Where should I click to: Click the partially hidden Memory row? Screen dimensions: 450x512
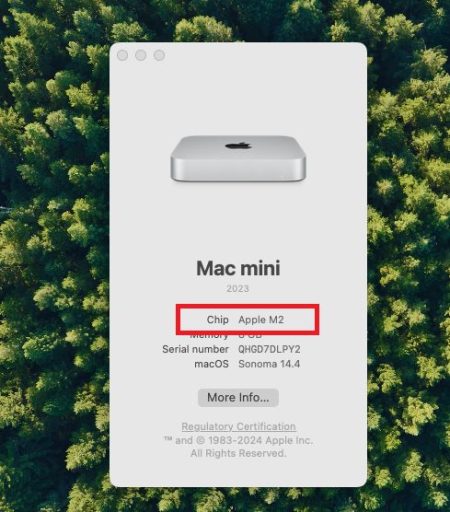click(226, 336)
